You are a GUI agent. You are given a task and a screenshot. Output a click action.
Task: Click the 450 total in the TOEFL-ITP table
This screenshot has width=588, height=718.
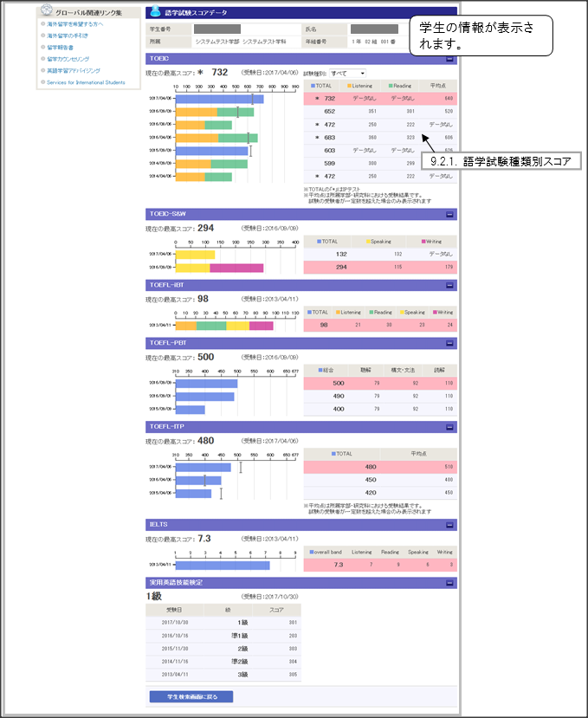[x=371, y=480]
